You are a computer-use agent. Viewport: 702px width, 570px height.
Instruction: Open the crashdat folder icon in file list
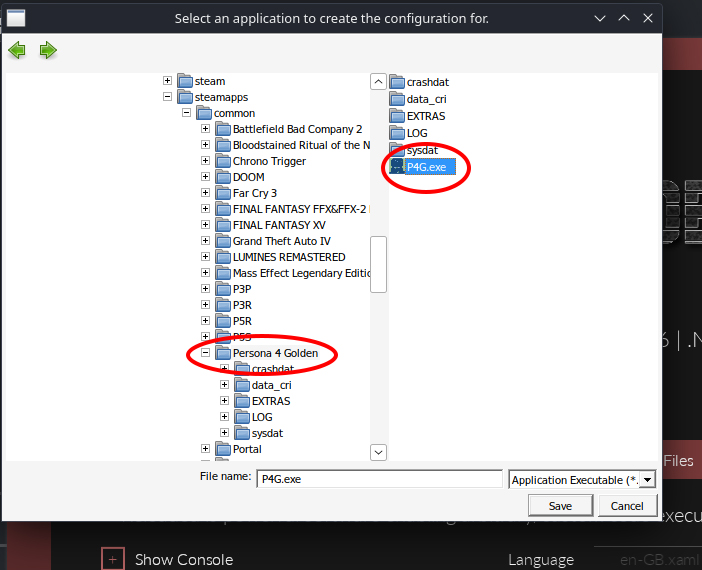coord(397,82)
